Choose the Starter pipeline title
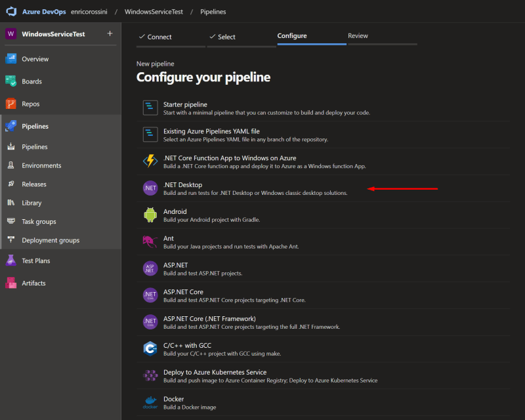 click(x=185, y=104)
